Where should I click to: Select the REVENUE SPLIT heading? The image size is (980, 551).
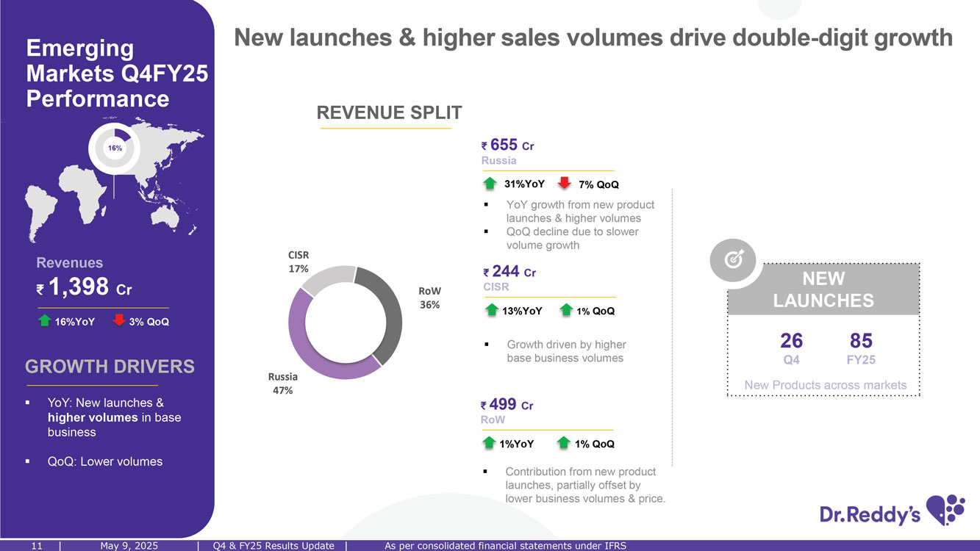(x=389, y=112)
